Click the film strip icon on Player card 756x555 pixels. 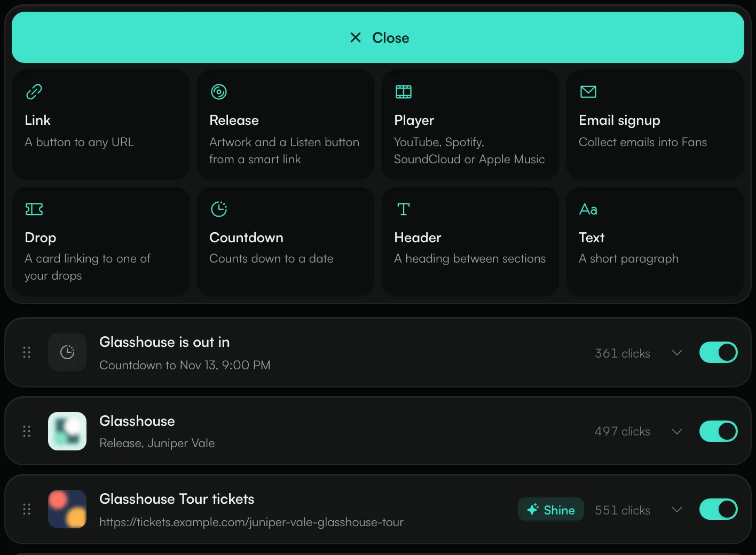click(404, 92)
